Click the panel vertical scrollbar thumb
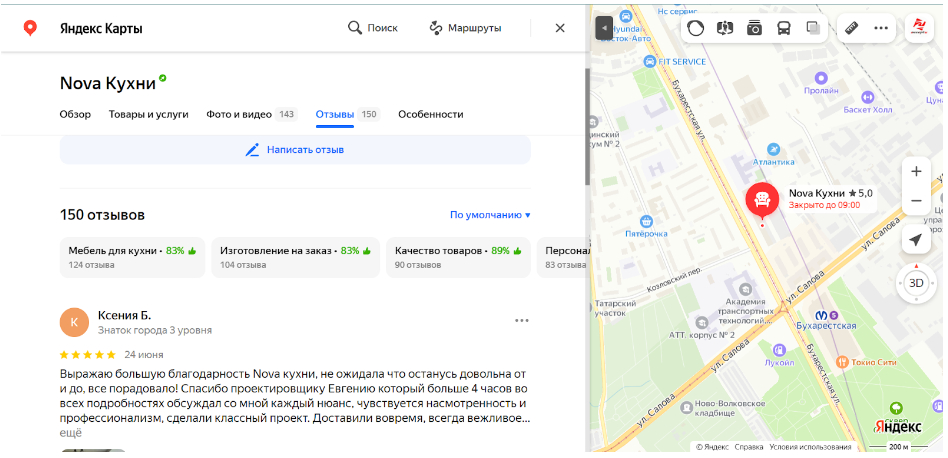Viewport: 948px width, 458px height. pos(587,126)
